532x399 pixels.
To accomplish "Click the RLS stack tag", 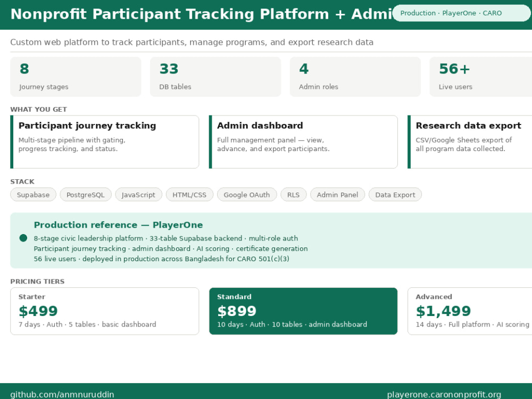I will [294, 195].
